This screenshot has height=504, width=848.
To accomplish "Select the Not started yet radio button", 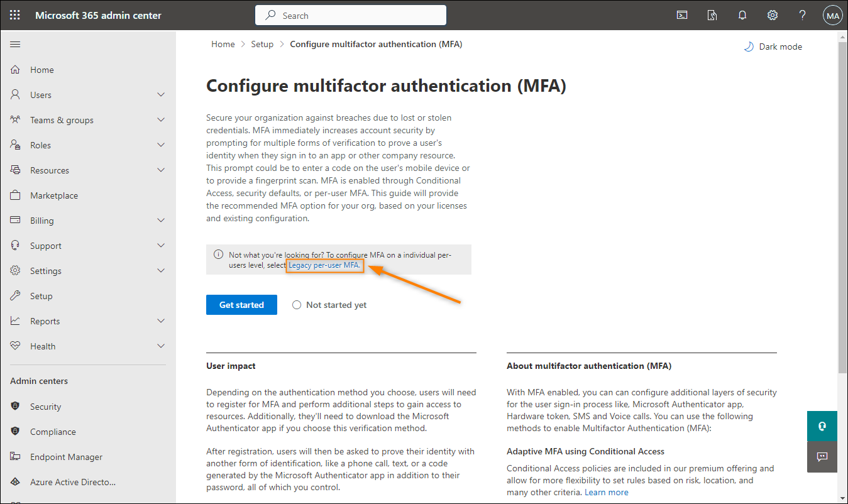I will tap(297, 305).
